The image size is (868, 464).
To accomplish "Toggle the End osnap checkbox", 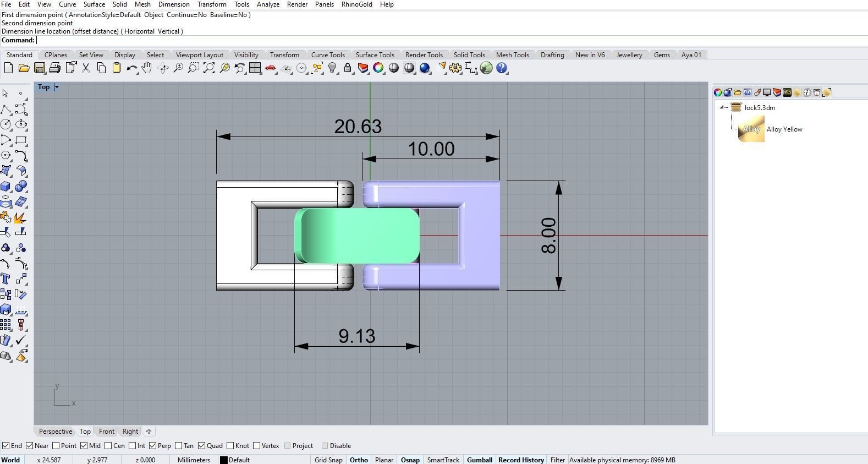I will 6,446.
